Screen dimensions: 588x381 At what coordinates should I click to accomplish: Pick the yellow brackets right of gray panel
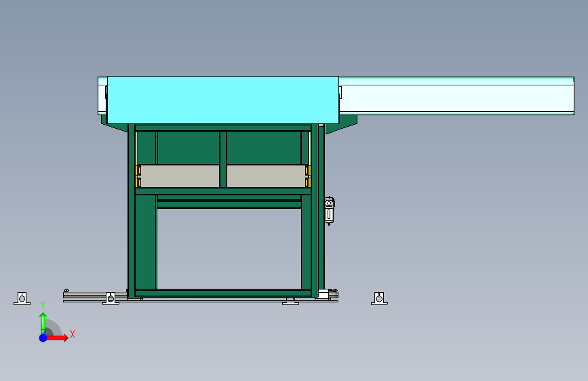[308, 176]
